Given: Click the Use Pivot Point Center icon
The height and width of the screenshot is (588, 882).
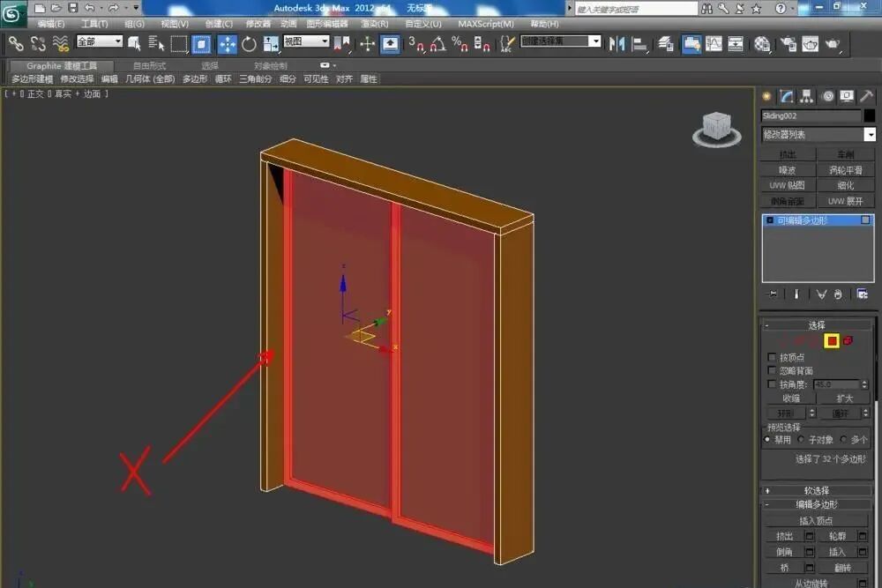Looking at the screenshot, I should pyautogui.click(x=342, y=44).
